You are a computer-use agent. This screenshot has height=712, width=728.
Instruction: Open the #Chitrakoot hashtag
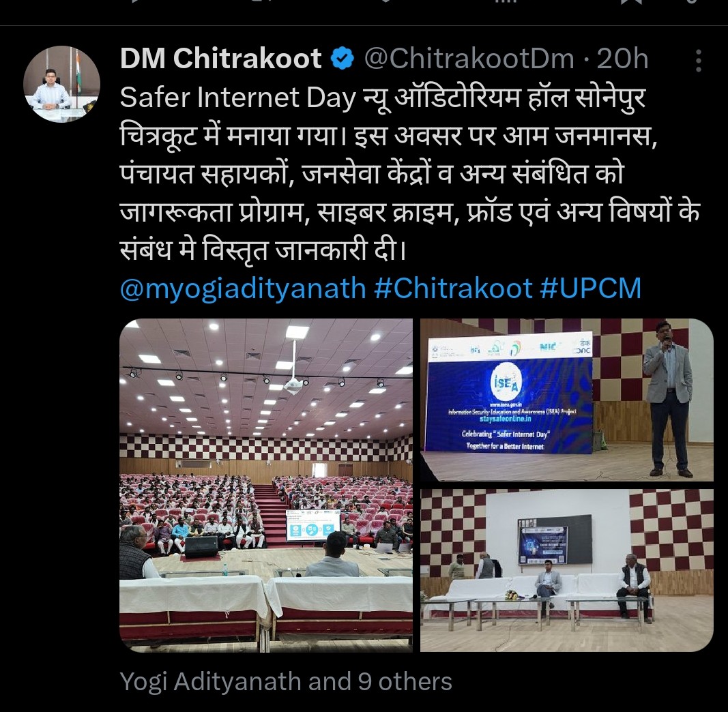(x=452, y=288)
